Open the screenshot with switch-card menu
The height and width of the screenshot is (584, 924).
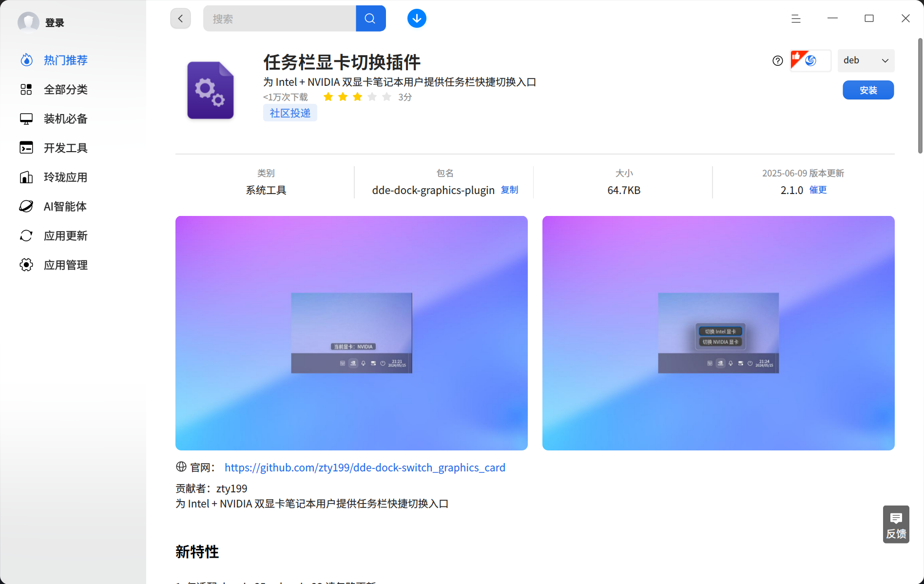pos(718,333)
